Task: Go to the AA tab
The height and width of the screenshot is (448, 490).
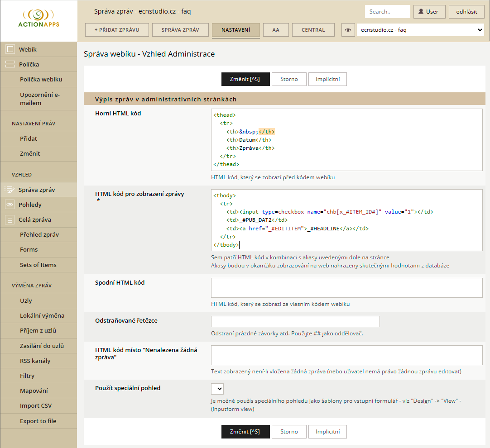Action: (x=276, y=30)
